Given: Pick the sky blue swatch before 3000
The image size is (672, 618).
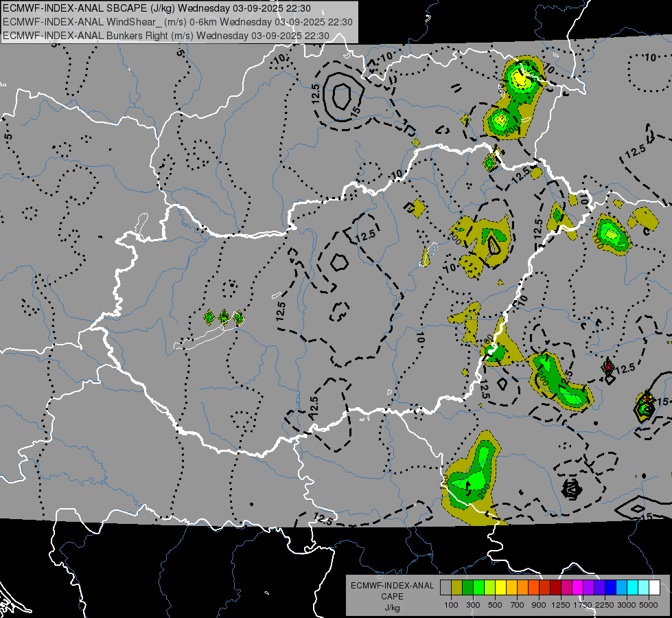Looking at the screenshot, I should pyautogui.click(x=621, y=588).
